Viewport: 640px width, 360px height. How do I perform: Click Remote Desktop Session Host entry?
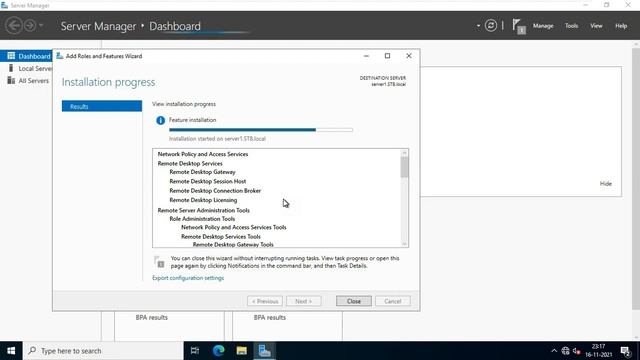(x=207, y=181)
